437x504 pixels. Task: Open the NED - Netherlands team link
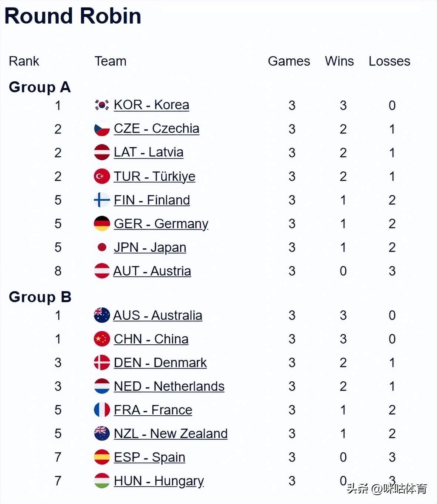[x=169, y=386]
